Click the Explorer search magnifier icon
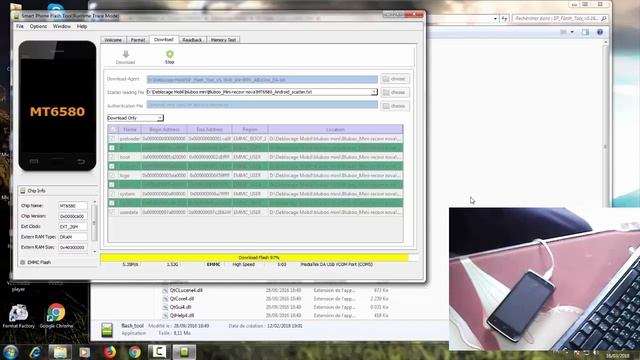640x360 pixels. click(604, 18)
